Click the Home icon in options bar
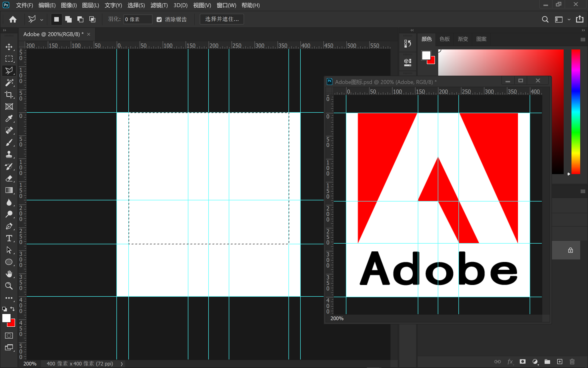The width and height of the screenshot is (588, 368). click(x=13, y=19)
